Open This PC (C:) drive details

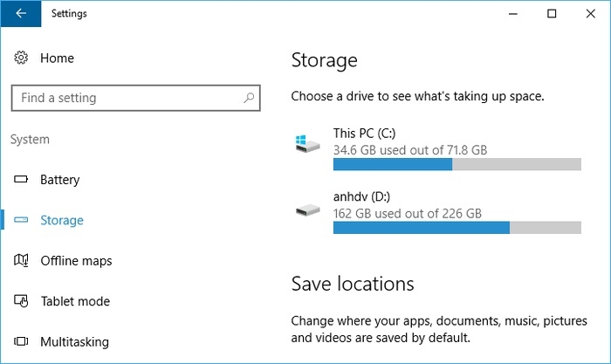coord(367,134)
